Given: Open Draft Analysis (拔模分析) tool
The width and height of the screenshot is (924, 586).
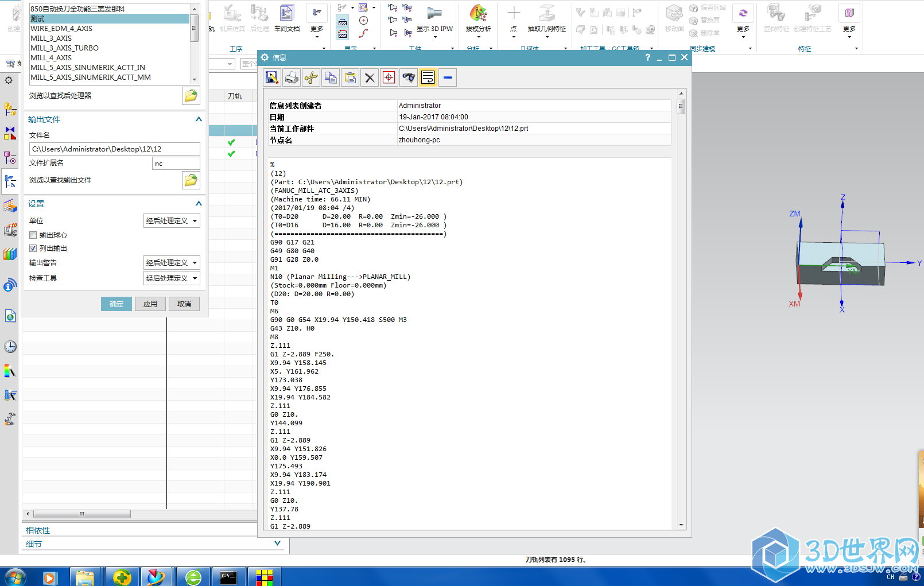Looking at the screenshot, I should [x=478, y=18].
